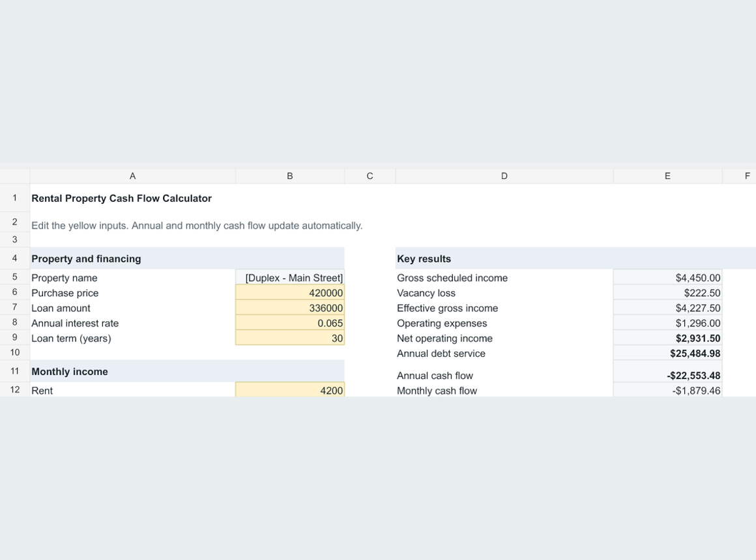The height and width of the screenshot is (560, 756).
Task: Click column C header
Action: [x=370, y=176]
